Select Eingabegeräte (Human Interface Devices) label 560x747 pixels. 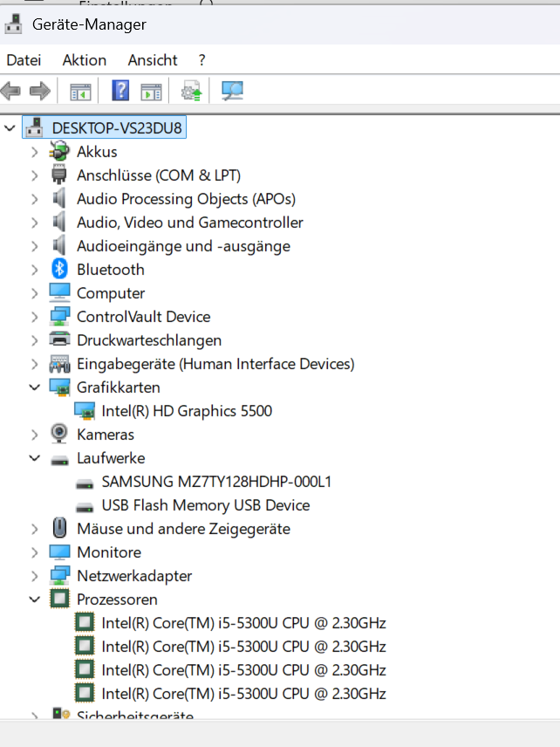215,364
